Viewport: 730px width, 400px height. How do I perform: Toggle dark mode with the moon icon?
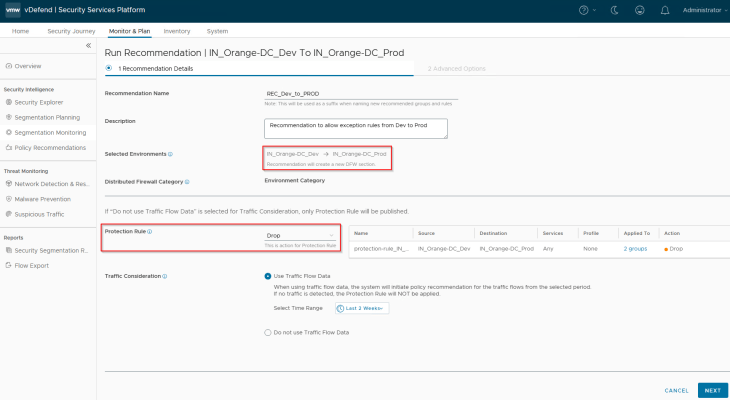[x=613, y=10]
